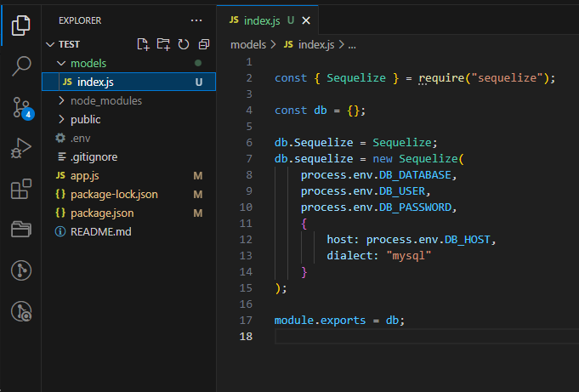Open the Run and Debug view
The image size is (579, 392).
click(20, 148)
